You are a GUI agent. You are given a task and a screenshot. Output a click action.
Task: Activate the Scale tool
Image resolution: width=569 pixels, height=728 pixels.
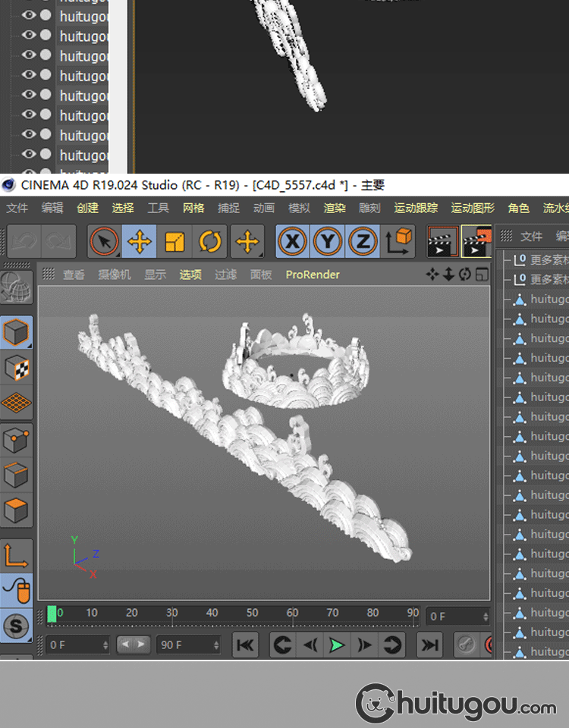pyautogui.click(x=174, y=242)
